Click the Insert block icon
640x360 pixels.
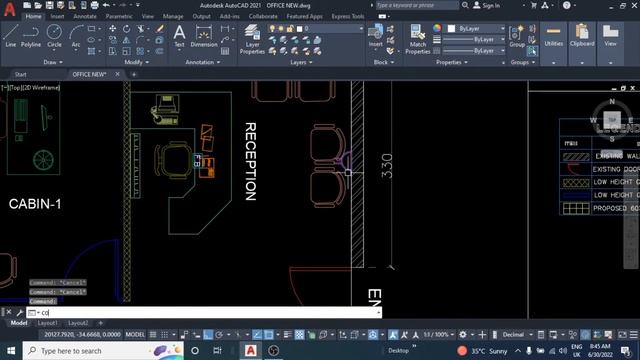pos(375,36)
